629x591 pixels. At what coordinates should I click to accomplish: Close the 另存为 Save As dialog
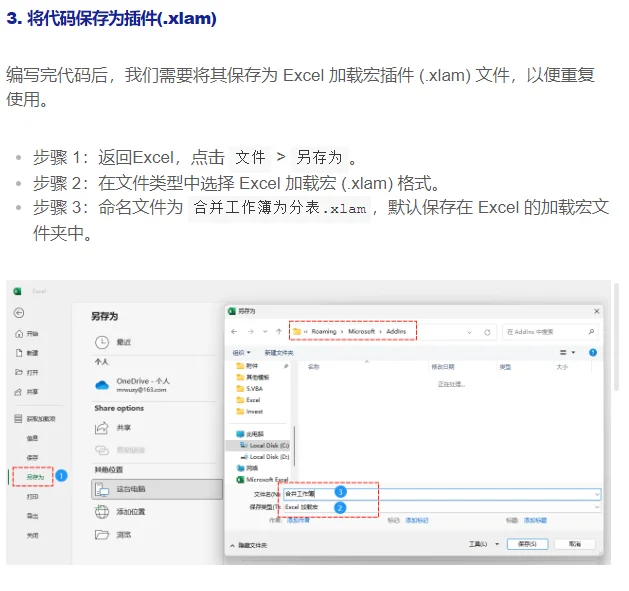click(597, 311)
